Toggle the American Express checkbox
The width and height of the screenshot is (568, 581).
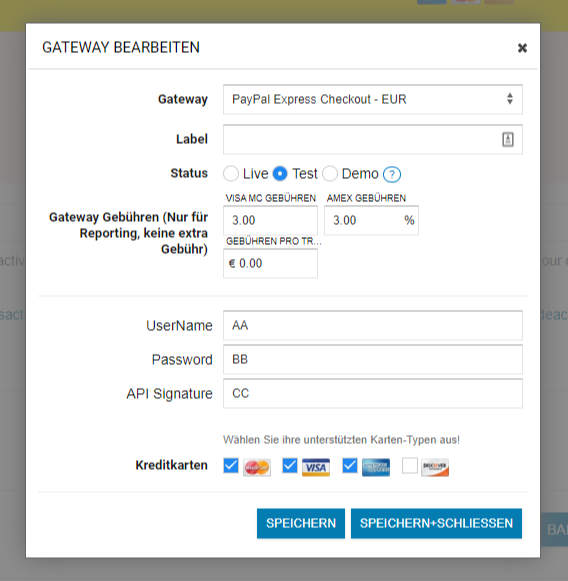(350, 465)
